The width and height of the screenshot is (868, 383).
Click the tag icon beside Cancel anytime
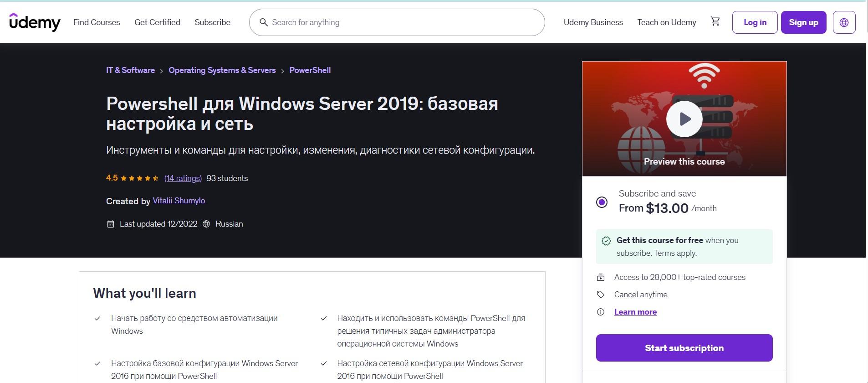pos(601,295)
